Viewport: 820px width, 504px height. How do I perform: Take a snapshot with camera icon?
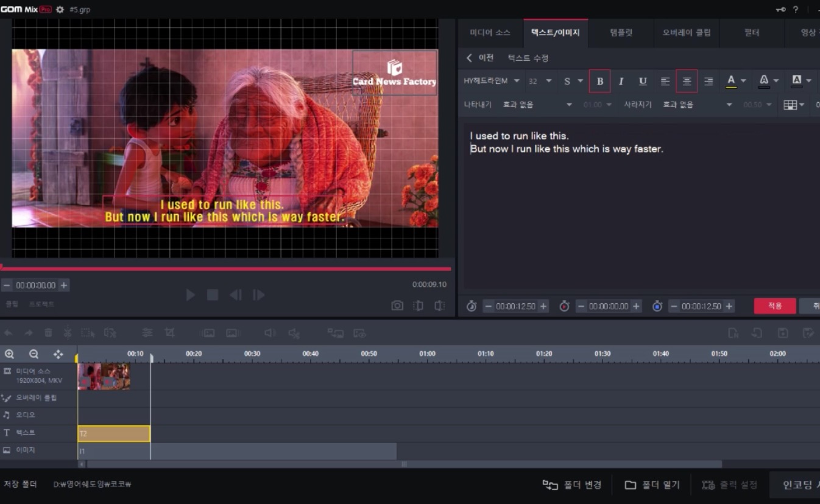(397, 306)
